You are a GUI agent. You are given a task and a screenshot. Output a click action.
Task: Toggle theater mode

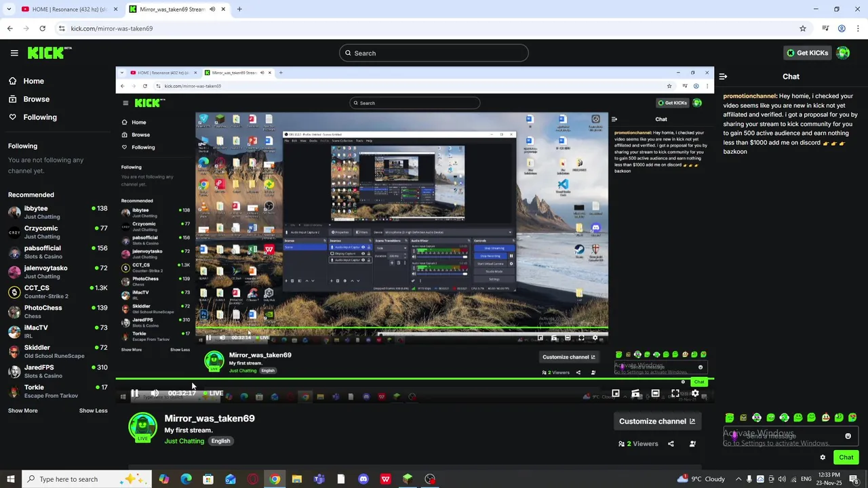pyautogui.click(x=655, y=393)
